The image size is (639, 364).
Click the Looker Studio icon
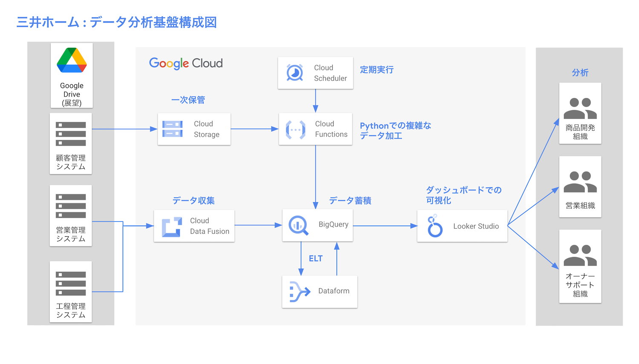[x=435, y=226]
